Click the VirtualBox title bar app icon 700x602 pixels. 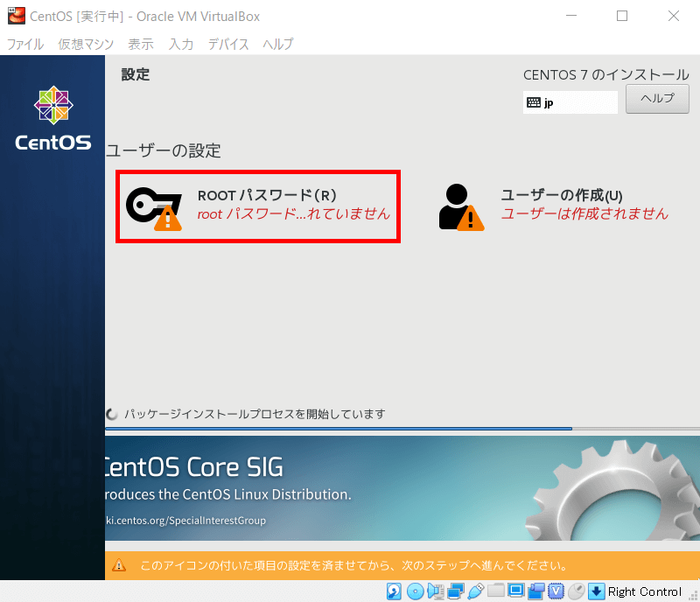pyautogui.click(x=17, y=16)
